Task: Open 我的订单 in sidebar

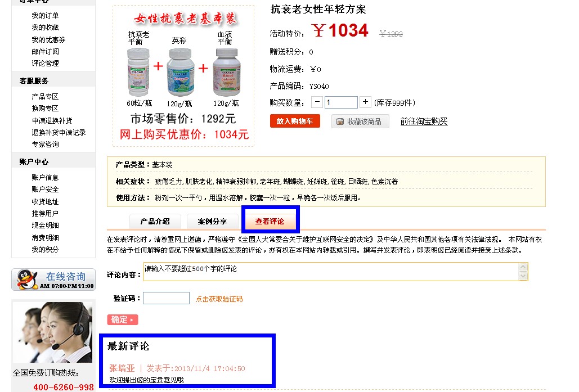Action: pyautogui.click(x=45, y=16)
